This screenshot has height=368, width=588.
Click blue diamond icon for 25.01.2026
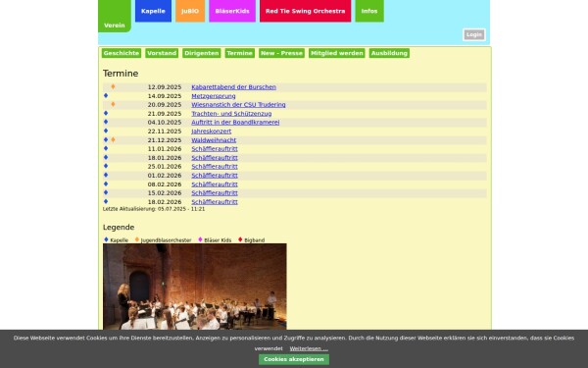(x=106, y=166)
